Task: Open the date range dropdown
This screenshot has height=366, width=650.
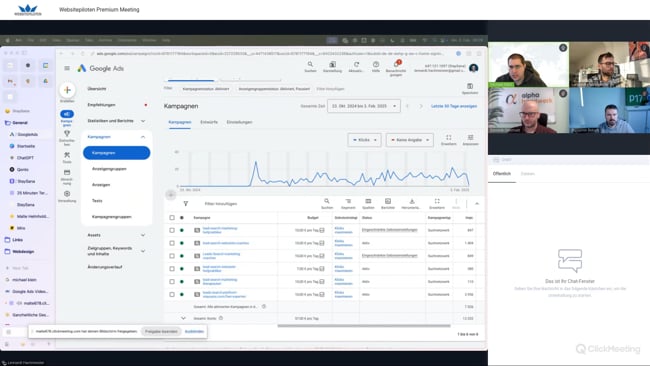Action: tap(364, 106)
